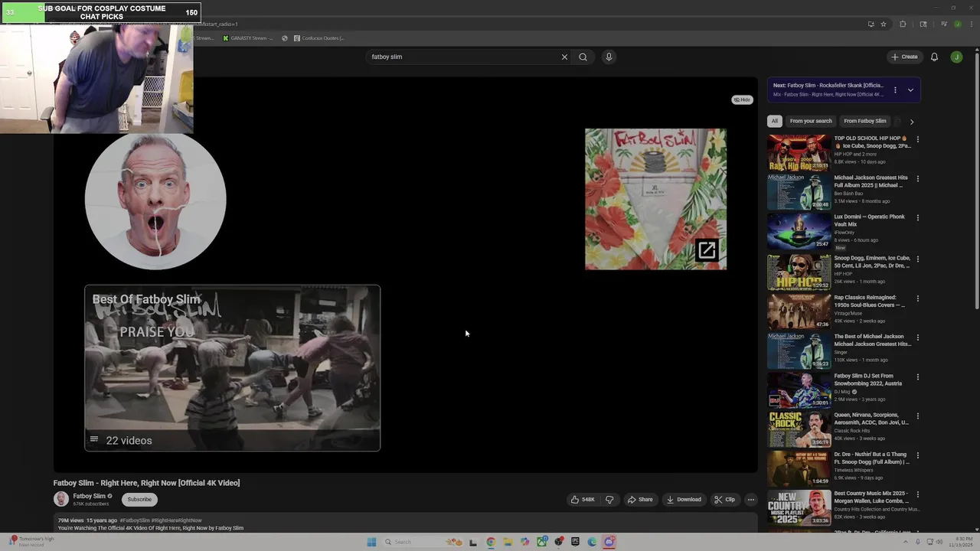Open File Explorer from taskbar
Screen dimensions: 980x551
pyautogui.click(x=508, y=542)
